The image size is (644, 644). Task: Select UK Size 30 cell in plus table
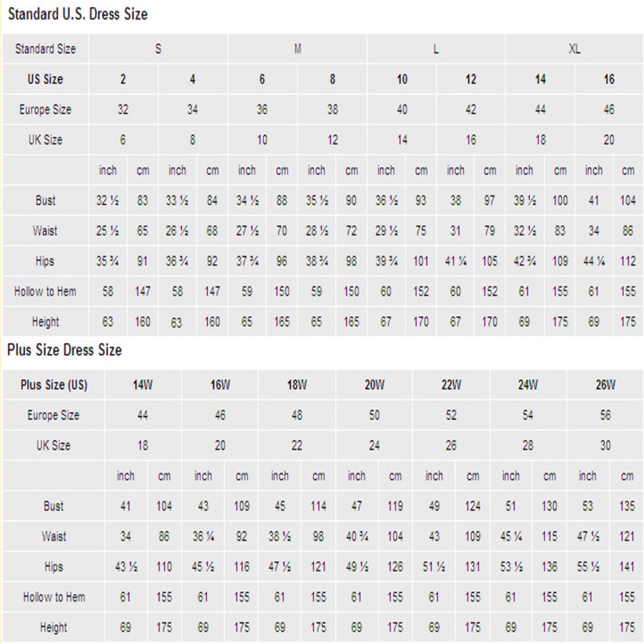click(x=605, y=445)
